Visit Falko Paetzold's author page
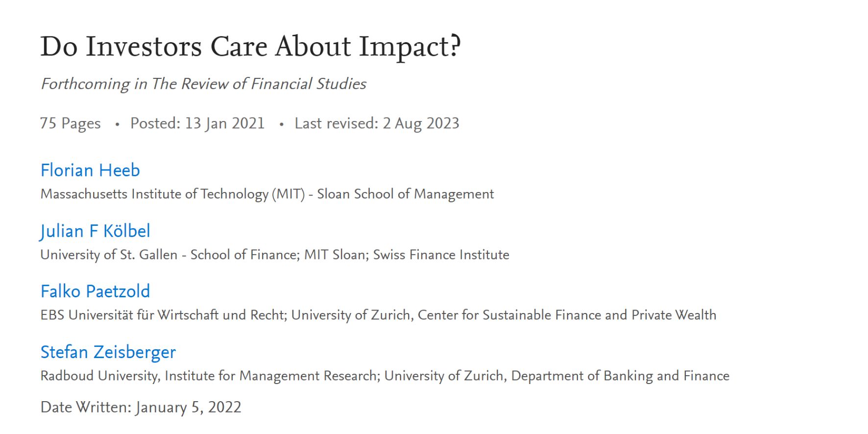 (x=95, y=291)
